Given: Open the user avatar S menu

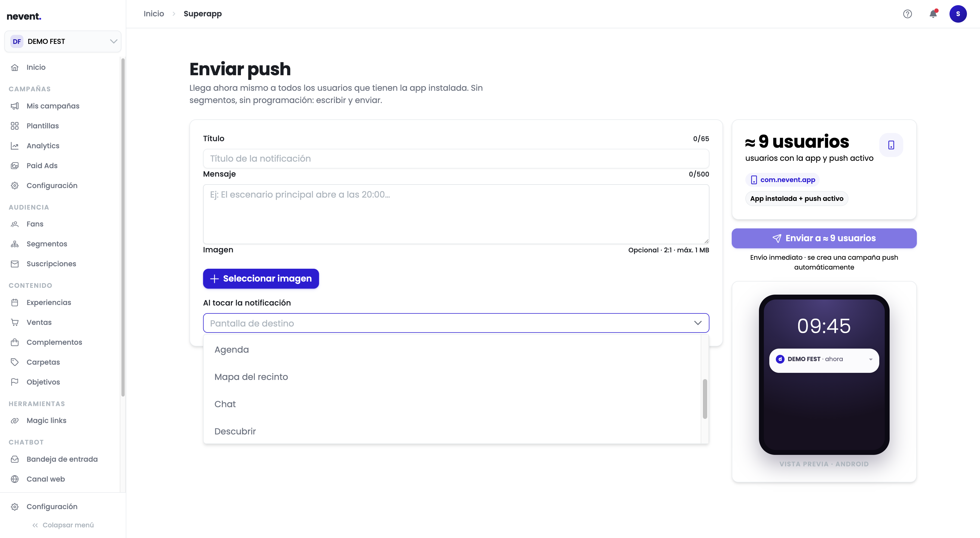Looking at the screenshot, I should (958, 14).
